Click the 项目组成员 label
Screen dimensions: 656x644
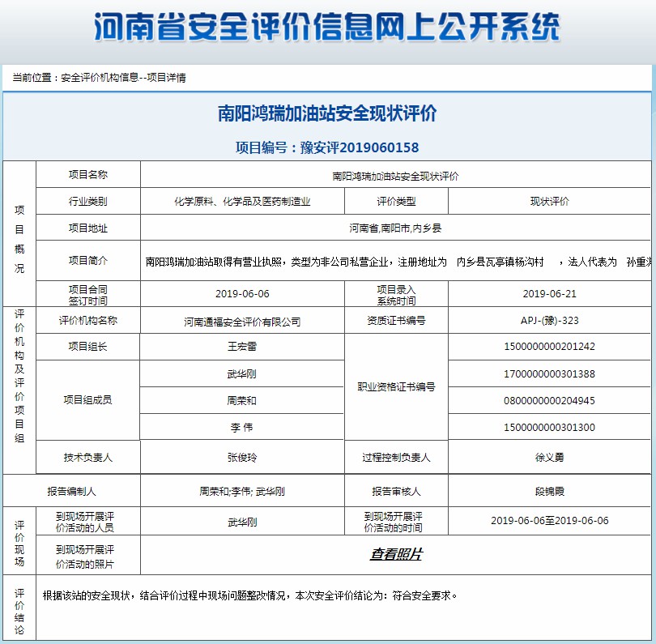click(87, 400)
